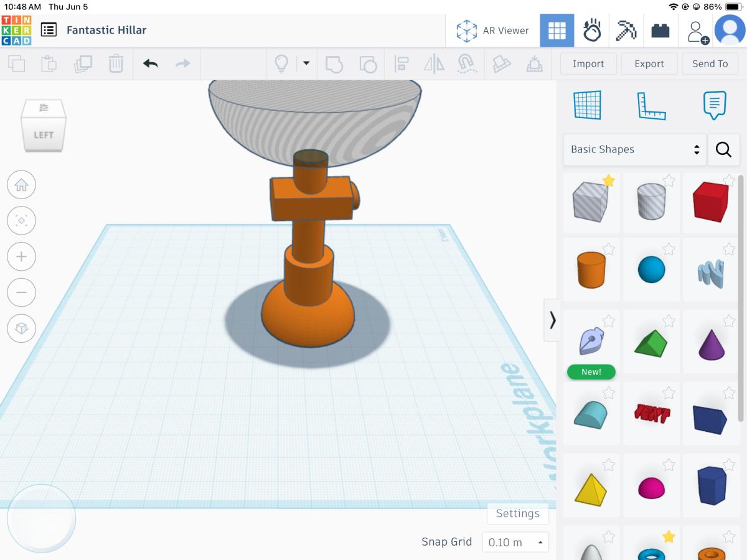Pick the new Sketch shape
This screenshot has height=560, width=747.
591,342
